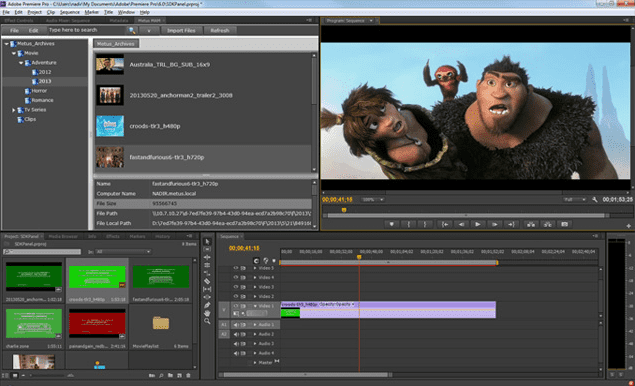Click Find icon in Project panel footer
Image resolution: width=635 pixels, height=386 pixels.
[161, 375]
